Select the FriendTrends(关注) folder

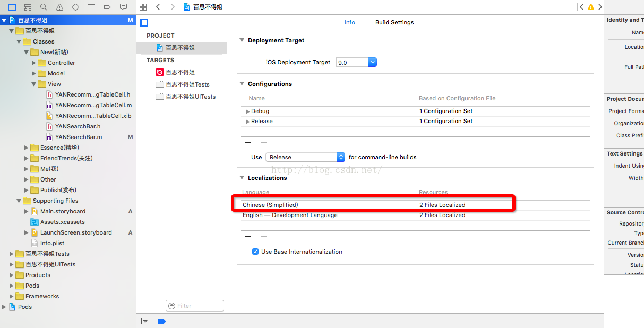(x=66, y=158)
